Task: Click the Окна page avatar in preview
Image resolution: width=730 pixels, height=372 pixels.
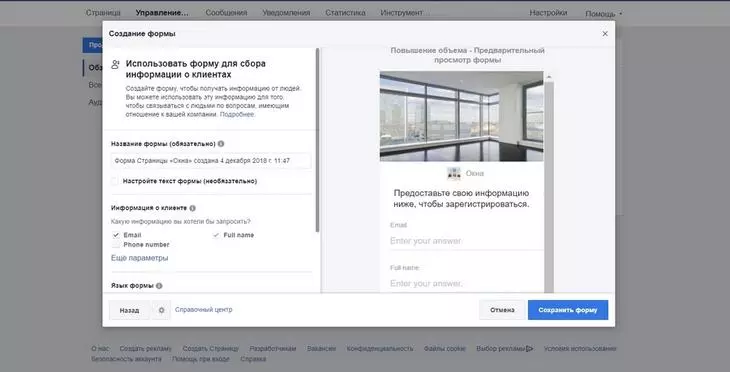Action: [x=453, y=173]
